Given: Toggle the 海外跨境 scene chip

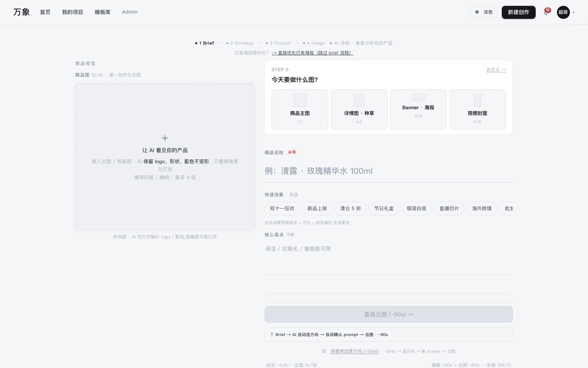Looking at the screenshot, I should (482, 209).
